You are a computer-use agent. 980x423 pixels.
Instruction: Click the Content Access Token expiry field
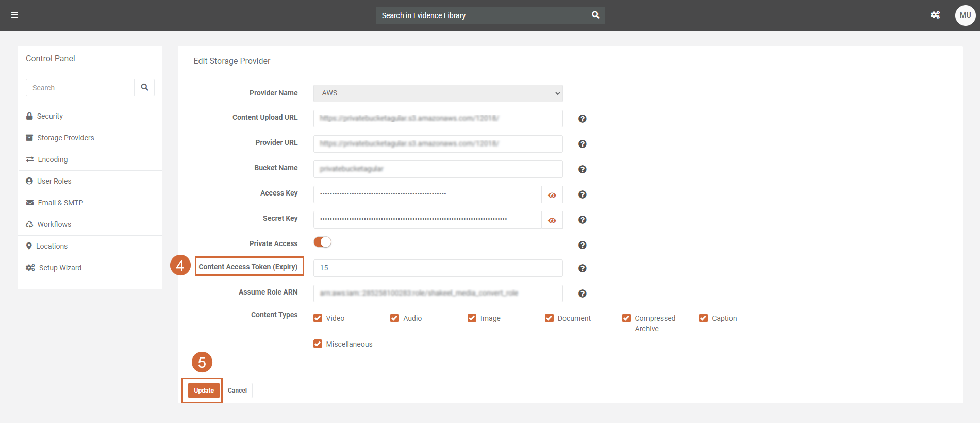click(438, 268)
